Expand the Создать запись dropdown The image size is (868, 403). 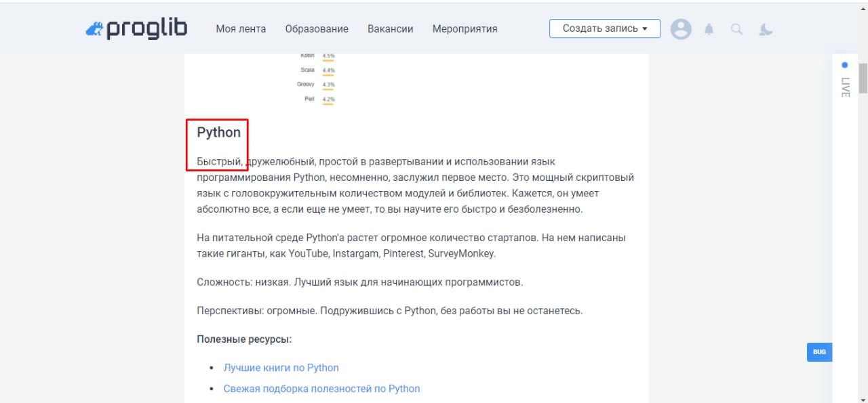pyautogui.click(x=604, y=28)
